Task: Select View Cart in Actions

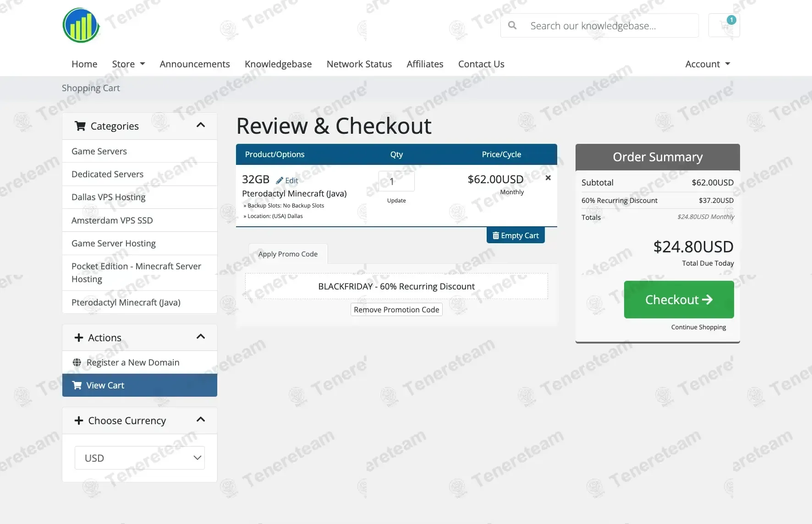Action: (140, 385)
